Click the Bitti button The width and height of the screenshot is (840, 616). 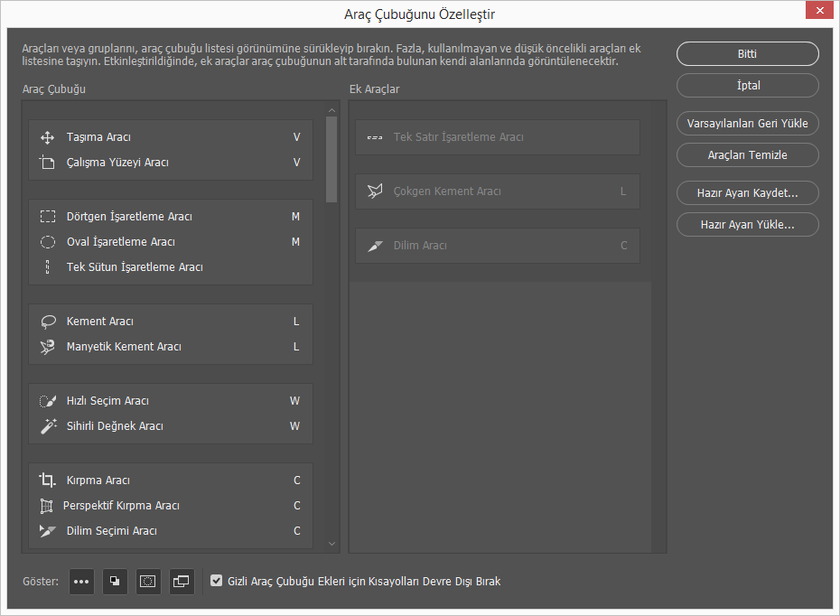pos(747,54)
